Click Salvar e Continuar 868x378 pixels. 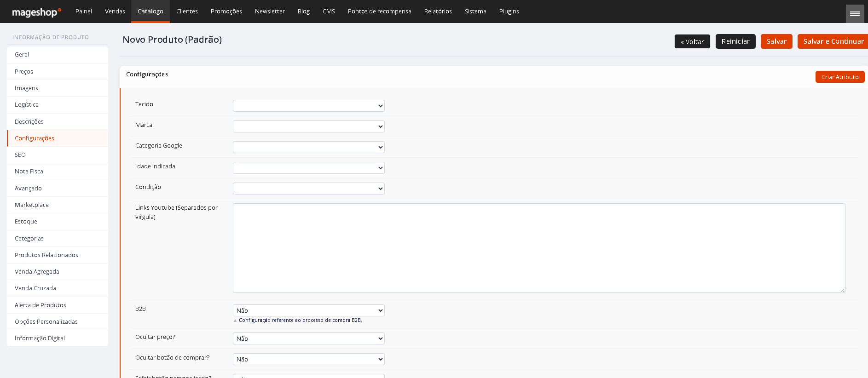tap(833, 41)
